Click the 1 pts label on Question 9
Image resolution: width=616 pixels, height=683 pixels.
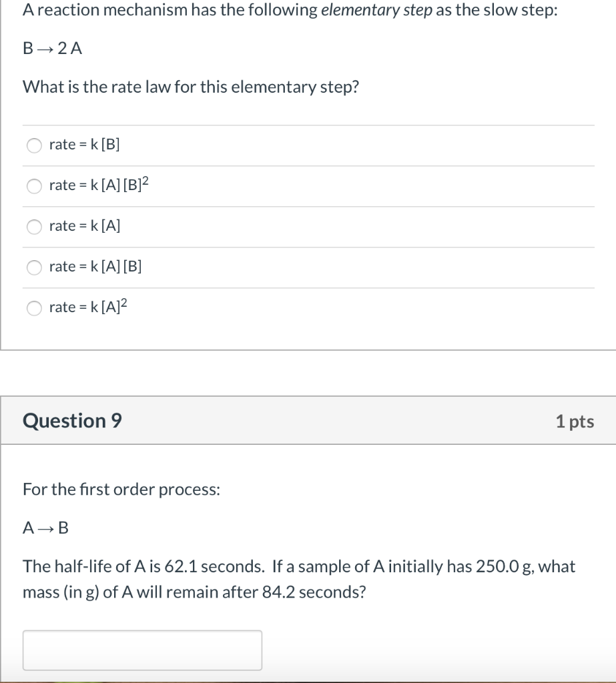(575, 421)
